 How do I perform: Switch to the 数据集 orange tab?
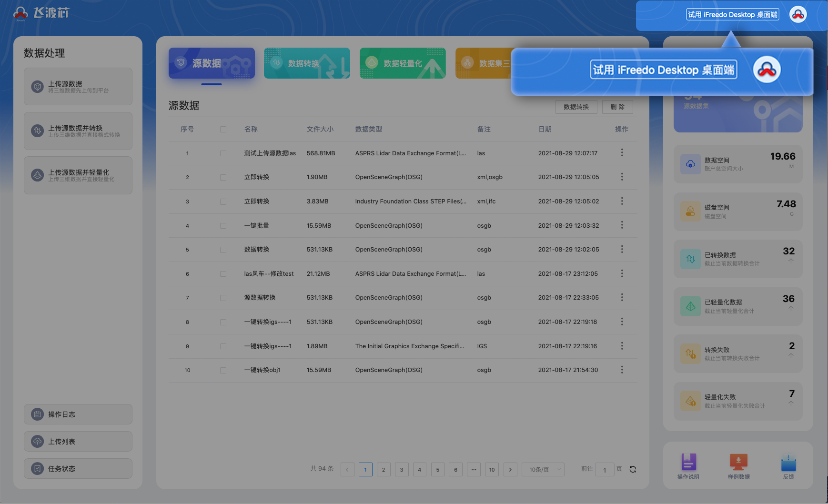(483, 63)
